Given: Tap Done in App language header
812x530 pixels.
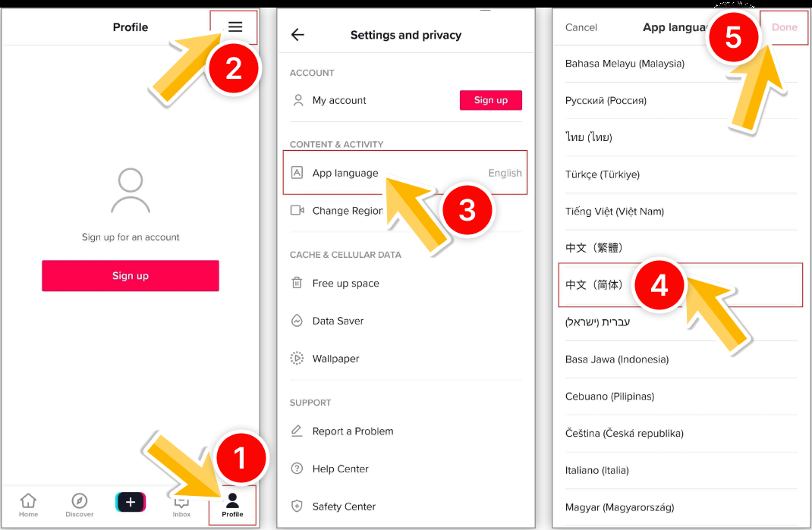Looking at the screenshot, I should [x=784, y=27].
